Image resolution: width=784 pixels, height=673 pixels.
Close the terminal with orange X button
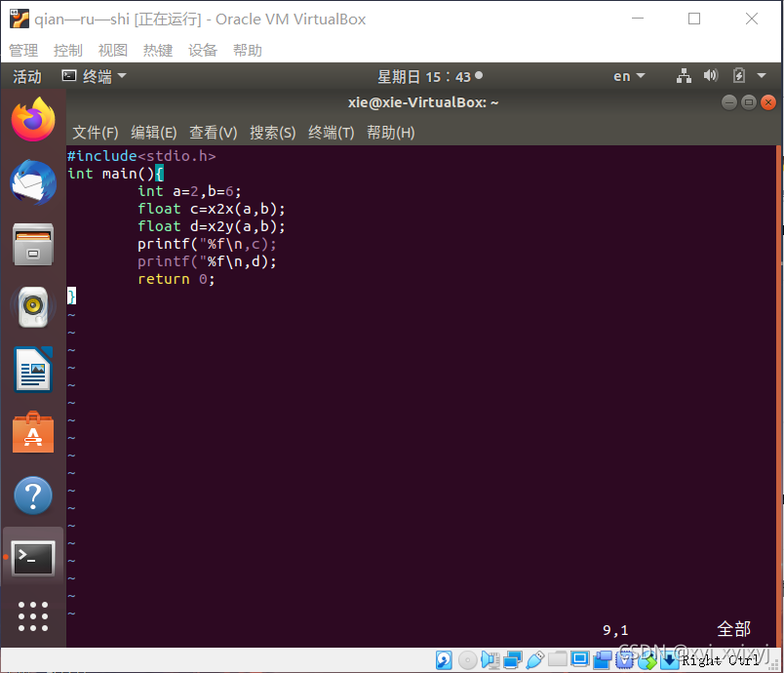(x=768, y=102)
